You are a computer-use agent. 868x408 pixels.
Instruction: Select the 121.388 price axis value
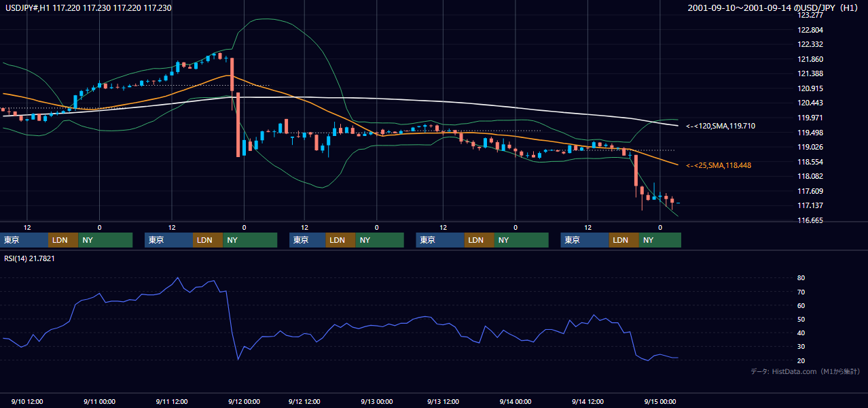click(x=810, y=73)
